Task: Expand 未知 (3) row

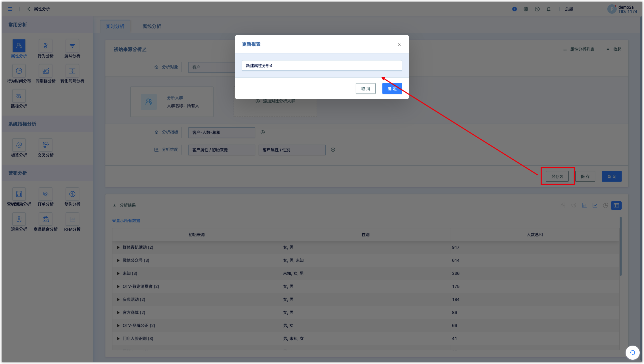Action: click(118, 273)
